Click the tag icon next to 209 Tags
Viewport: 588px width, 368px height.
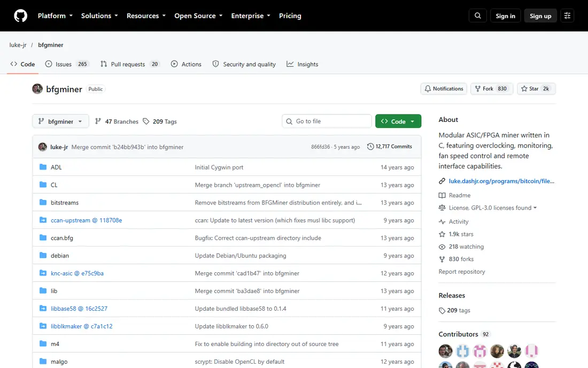(146, 121)
